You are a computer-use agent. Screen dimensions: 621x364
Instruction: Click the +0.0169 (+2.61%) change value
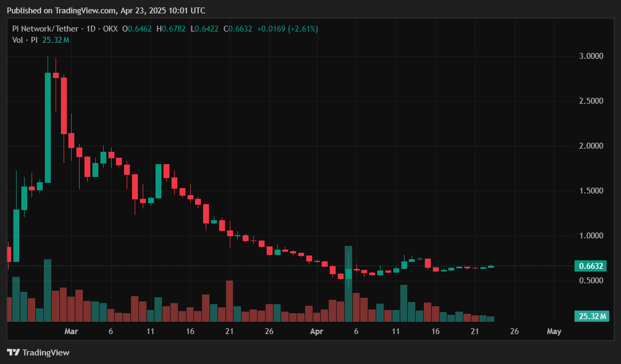[x=287, y=29]
